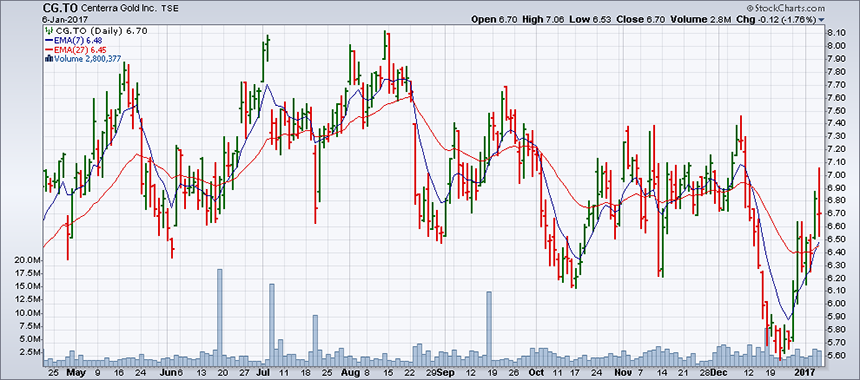The width and height of the screenshot is (860, 380).
Task: Open the dropdown arrow beside Chg value
Action: [x=821, y=20]
